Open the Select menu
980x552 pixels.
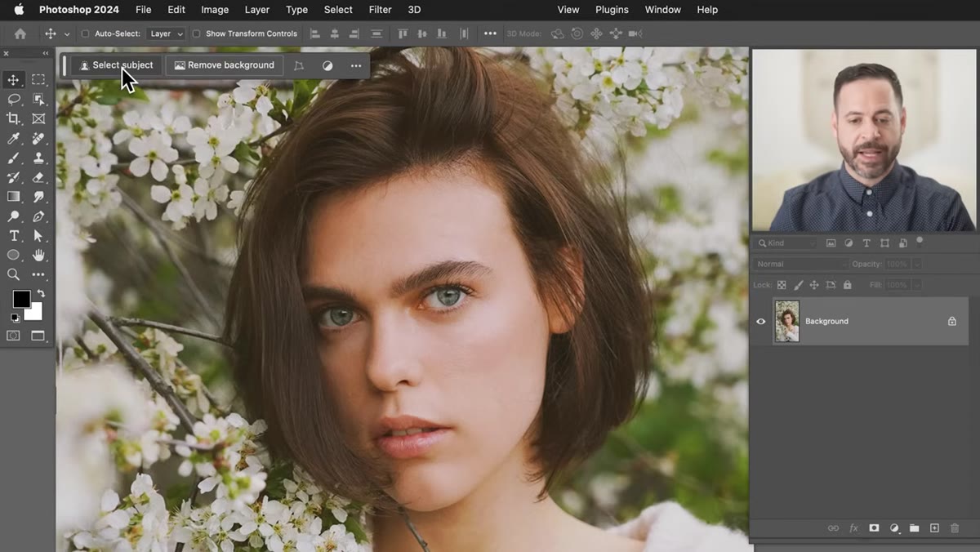tap(338, 10)
